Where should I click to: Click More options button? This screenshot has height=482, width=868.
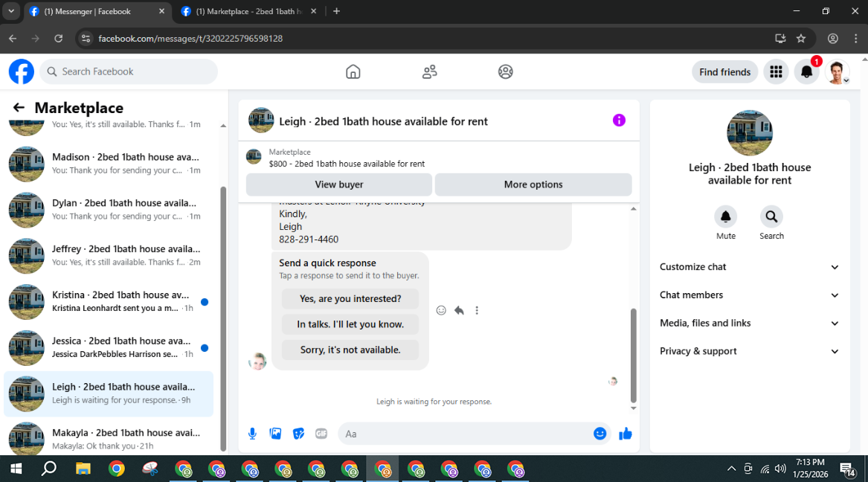point(533,184)
